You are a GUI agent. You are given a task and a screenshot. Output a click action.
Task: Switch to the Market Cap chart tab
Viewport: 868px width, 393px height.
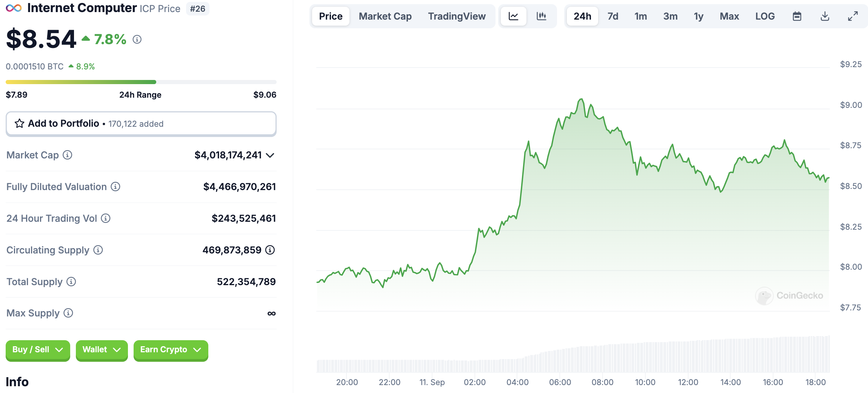[x=385, y=16]
